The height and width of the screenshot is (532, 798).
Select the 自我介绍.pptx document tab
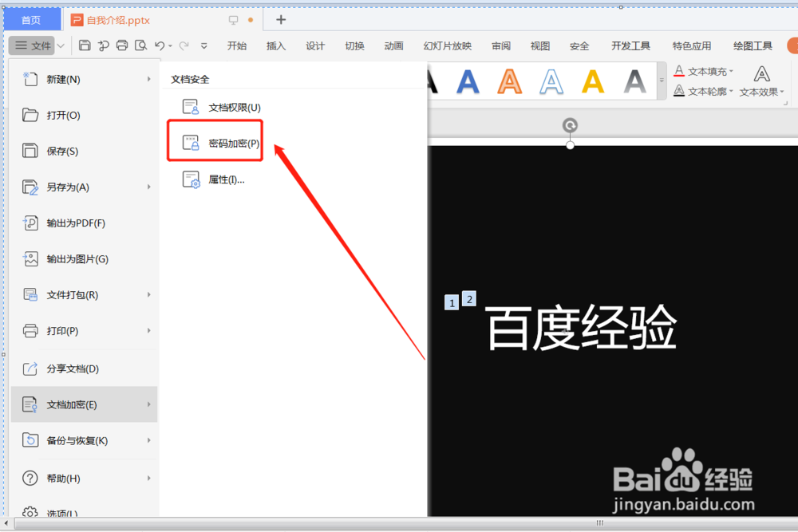(118, 21)
